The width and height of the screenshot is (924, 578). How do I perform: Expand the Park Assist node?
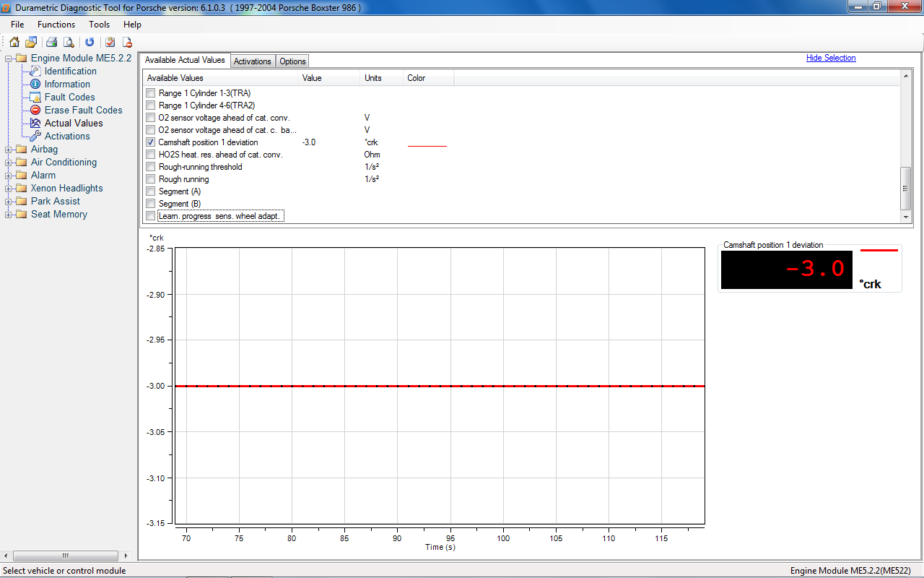pyautogui.click(x=9, y=201)
